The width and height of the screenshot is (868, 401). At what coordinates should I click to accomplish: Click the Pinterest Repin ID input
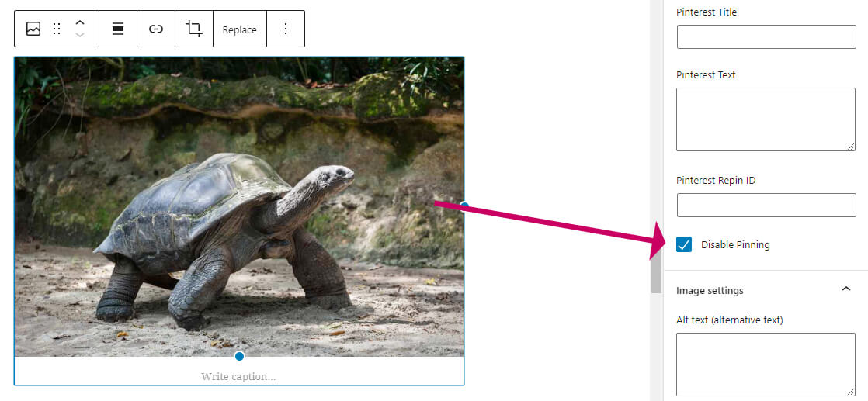766,205
